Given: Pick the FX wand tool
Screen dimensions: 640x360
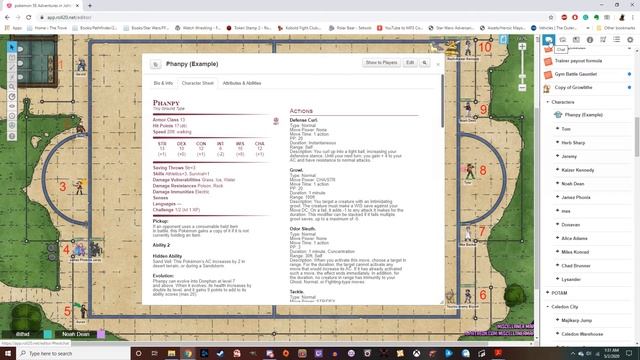Looking at the screenshot, I should [12, 77].
